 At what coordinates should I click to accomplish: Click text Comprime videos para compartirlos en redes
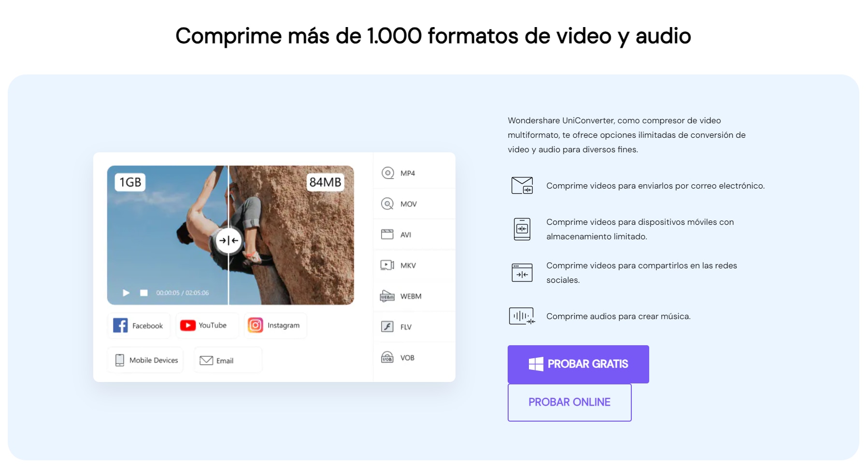click(641, 273)
